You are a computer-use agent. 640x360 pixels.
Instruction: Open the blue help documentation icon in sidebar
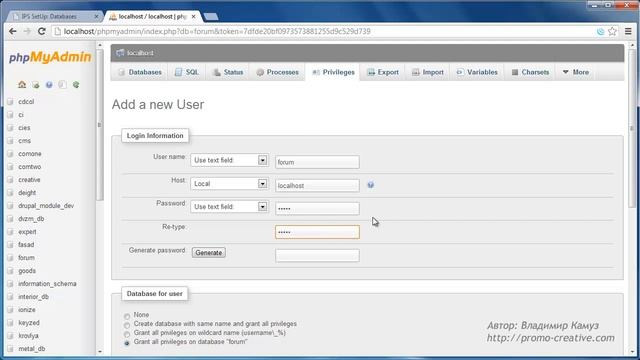[x=49, y=84]
